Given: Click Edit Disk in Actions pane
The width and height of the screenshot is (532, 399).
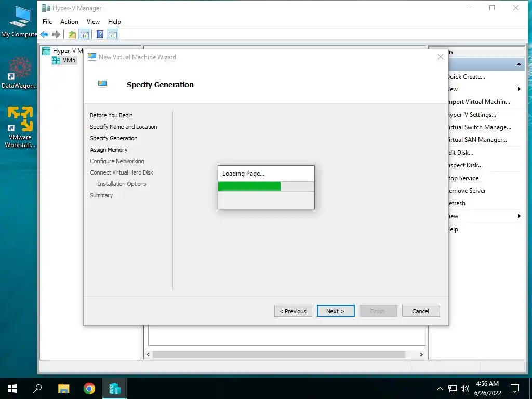Looking at the screenshot, I should (x=461, y=153).
